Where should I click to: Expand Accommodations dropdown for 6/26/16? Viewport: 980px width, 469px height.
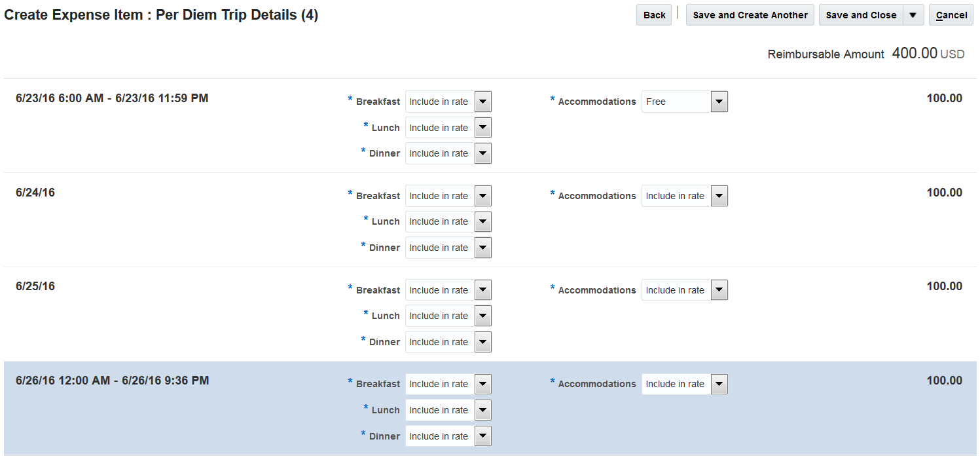pos(719,384)
